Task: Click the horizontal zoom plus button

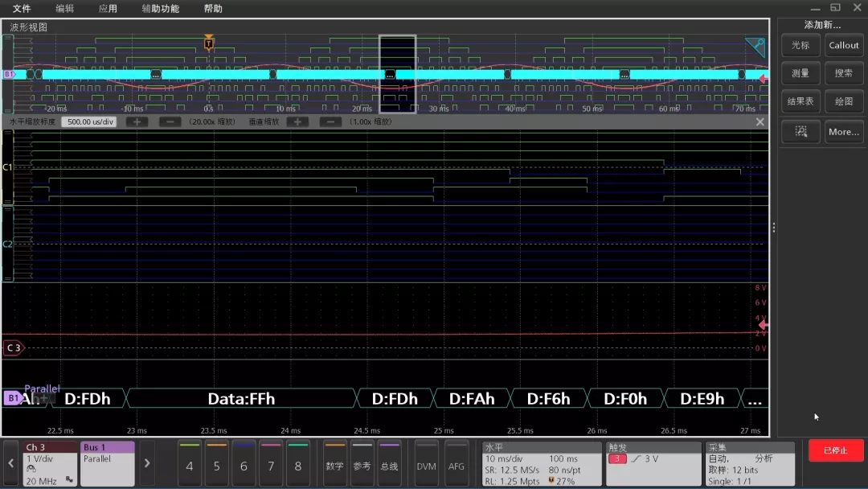Action: click(137, 121)
